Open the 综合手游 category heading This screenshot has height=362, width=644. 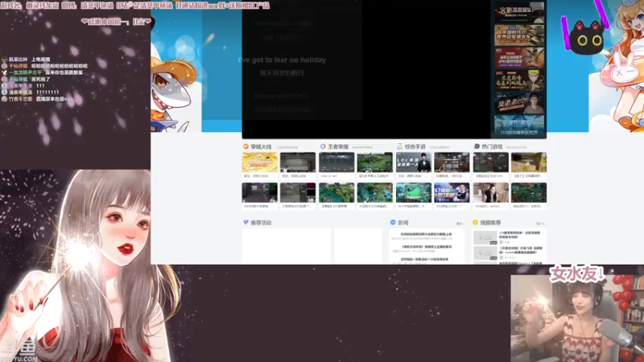coord(415,146)
